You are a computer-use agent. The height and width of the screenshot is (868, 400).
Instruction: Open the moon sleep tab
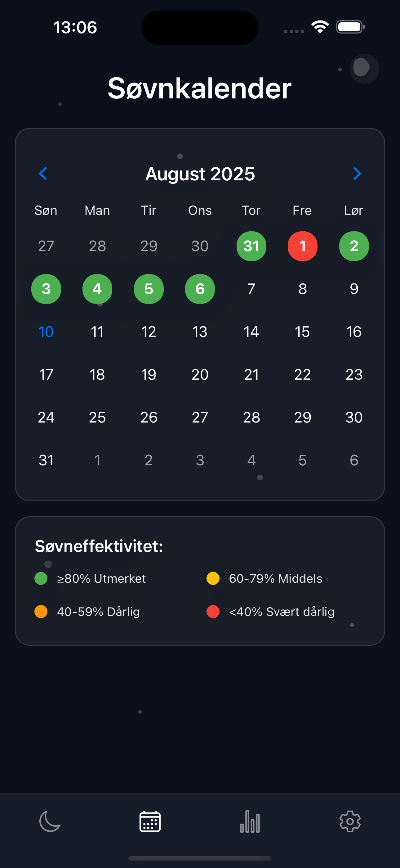pos(50,821)
